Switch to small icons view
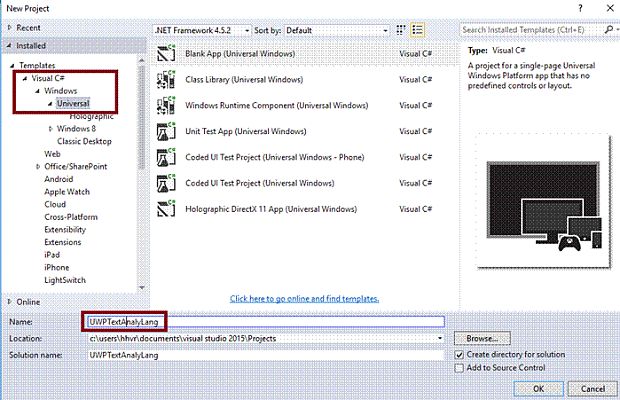 (x=401, y=30)
